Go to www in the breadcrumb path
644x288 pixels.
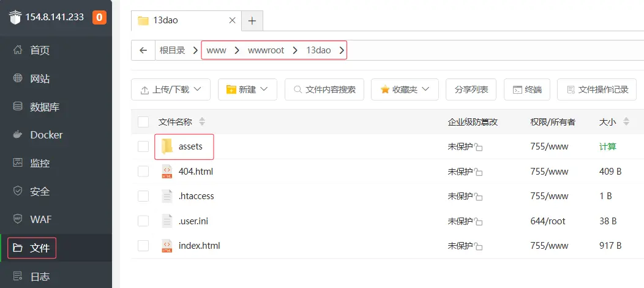217,50
